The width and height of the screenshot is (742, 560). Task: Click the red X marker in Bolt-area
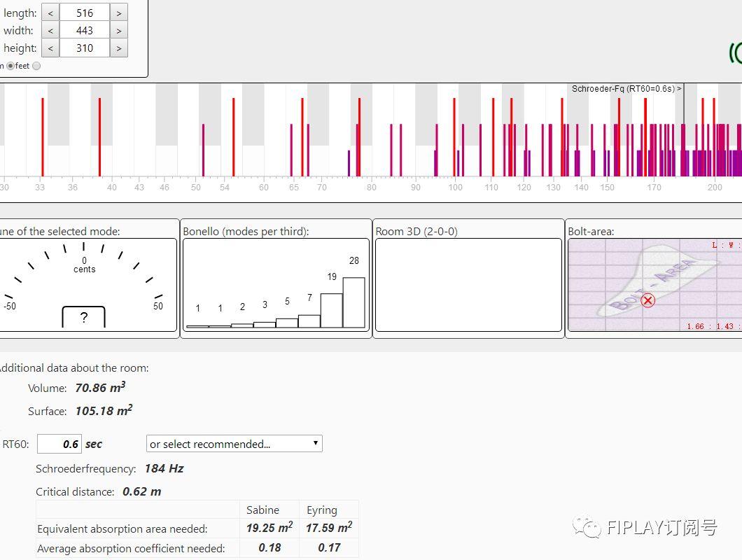coord(647,300)
